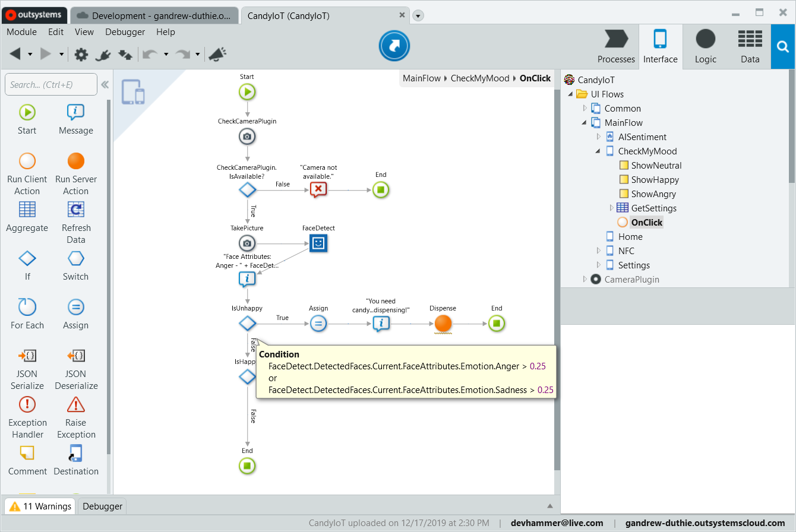The width and height of the screenshot is (796, 532).
Task: Pick the JSON Deserialize tool
Action: pos(75,369)
